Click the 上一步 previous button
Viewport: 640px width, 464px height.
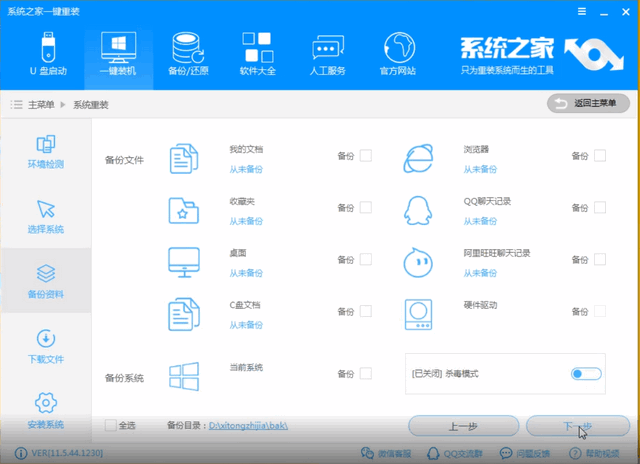coord(462,426)
